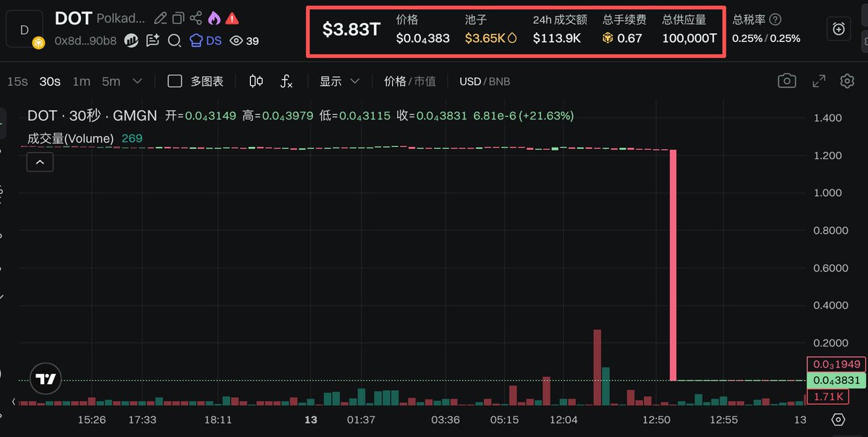Screen dimensions: 868x437
Task: Click the BNB cube icon beside 0.67
Action: [x=608, y=38]
